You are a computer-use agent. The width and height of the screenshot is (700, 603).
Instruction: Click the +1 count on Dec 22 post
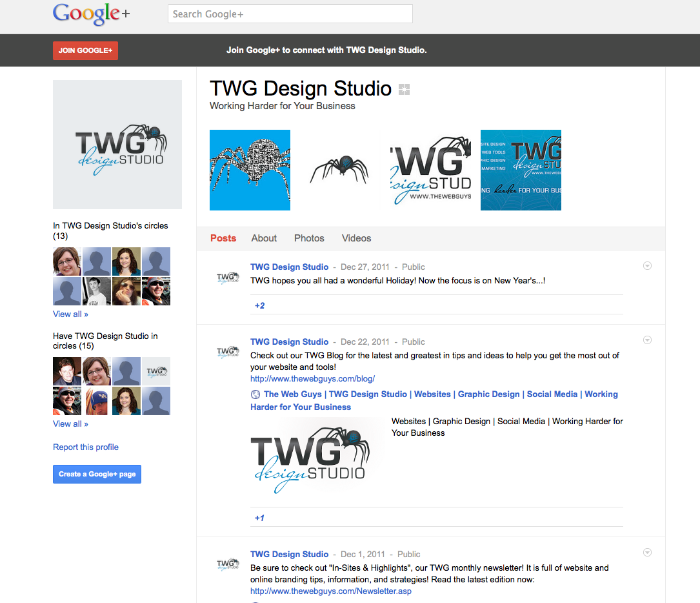(259, 518)
